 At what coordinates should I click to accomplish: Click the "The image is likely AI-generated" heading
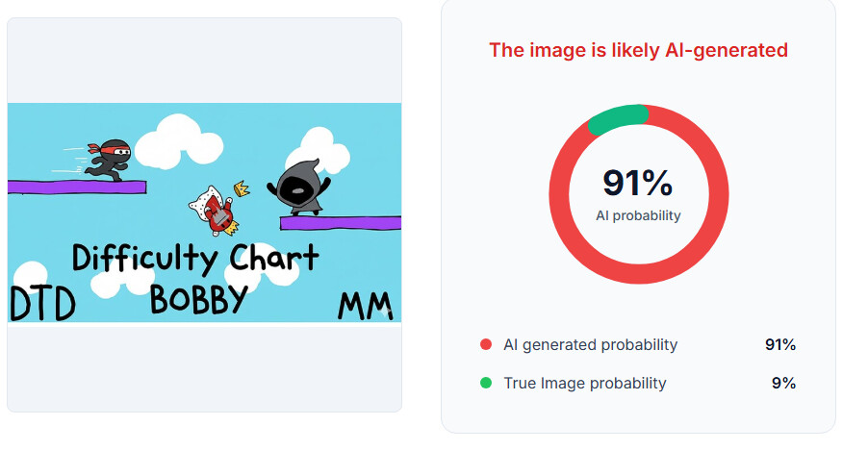click(x=638, y=50)
